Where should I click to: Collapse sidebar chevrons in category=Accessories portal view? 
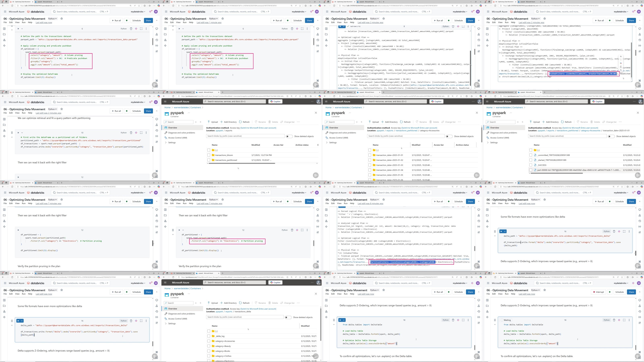click(361, 122)
